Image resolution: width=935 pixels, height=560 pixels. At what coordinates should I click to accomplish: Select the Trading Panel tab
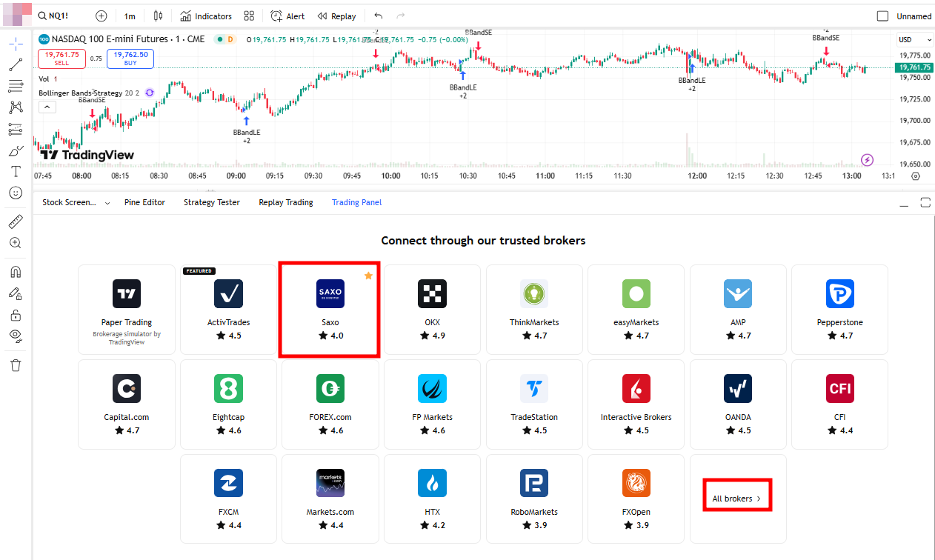coord(357,202)
